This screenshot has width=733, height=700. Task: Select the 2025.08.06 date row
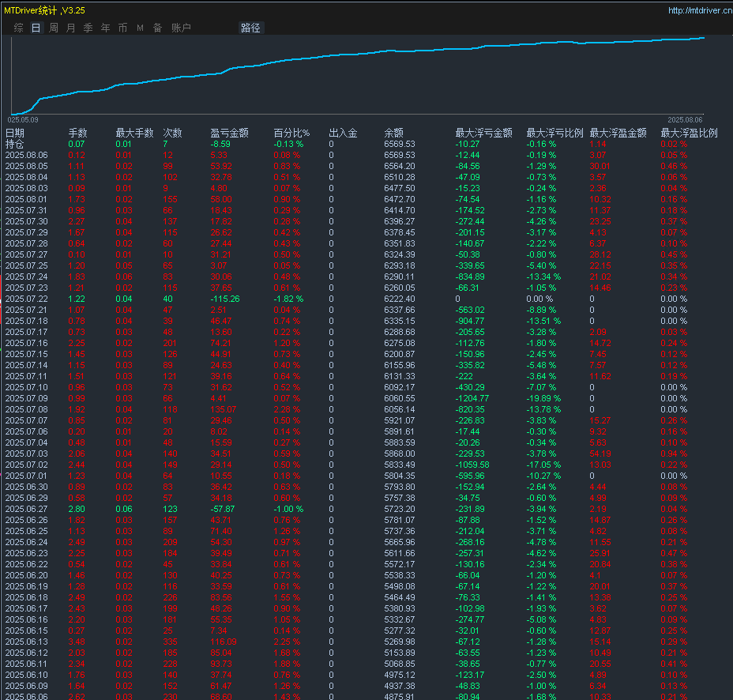[27, 155]
